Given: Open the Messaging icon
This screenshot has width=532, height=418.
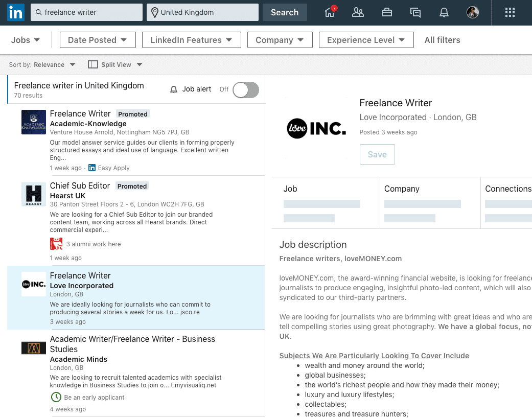Looking at the screenshot, I should (x=415, y=13).
